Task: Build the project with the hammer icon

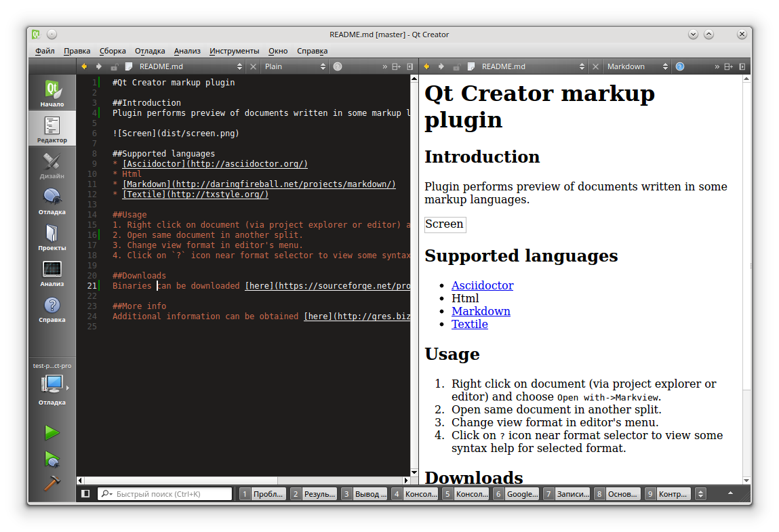Action: [x=52, y=483]
